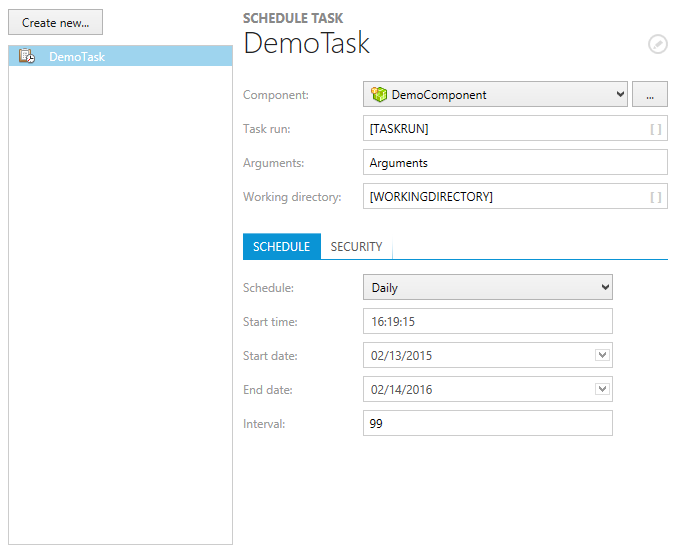677x554 pixels.
Task: Switch to the SECURITY tab
Action: click(x=356, y=247)
